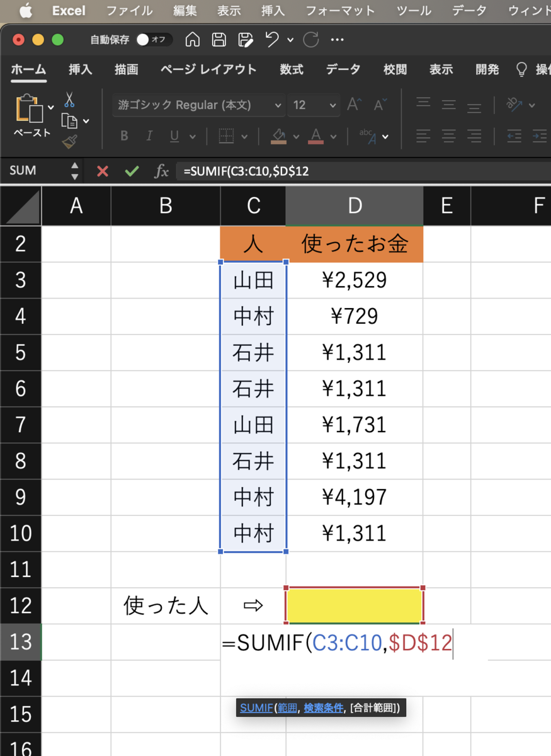Toggle Bold formatting
The image size is (551, 756).
pos(124,136)
